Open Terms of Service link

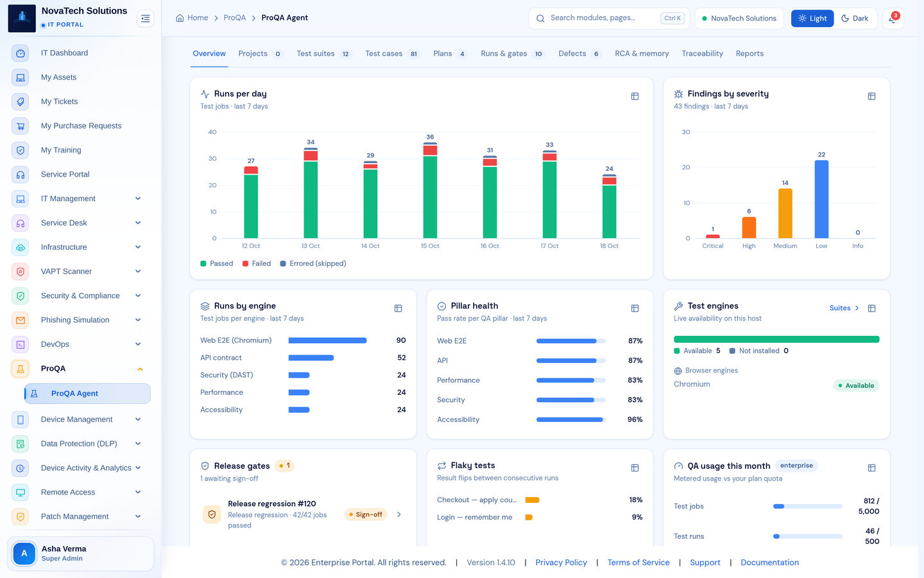coord(638,563)
